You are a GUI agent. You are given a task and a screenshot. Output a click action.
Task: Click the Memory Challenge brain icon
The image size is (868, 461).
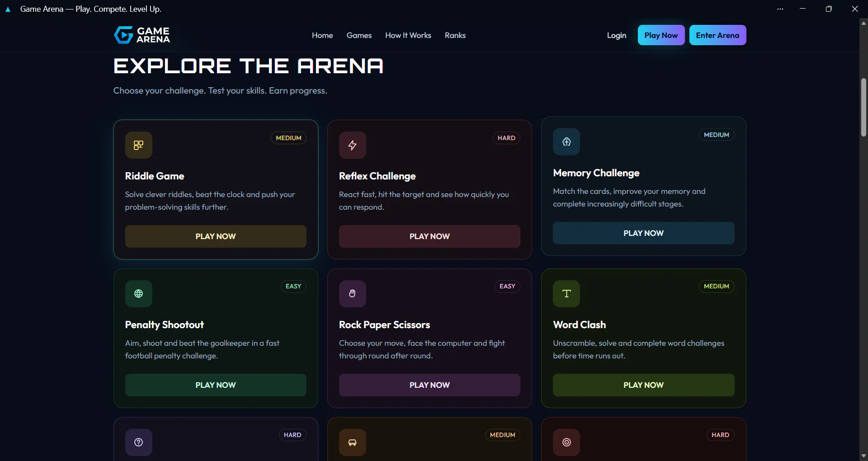click(566, 142)
